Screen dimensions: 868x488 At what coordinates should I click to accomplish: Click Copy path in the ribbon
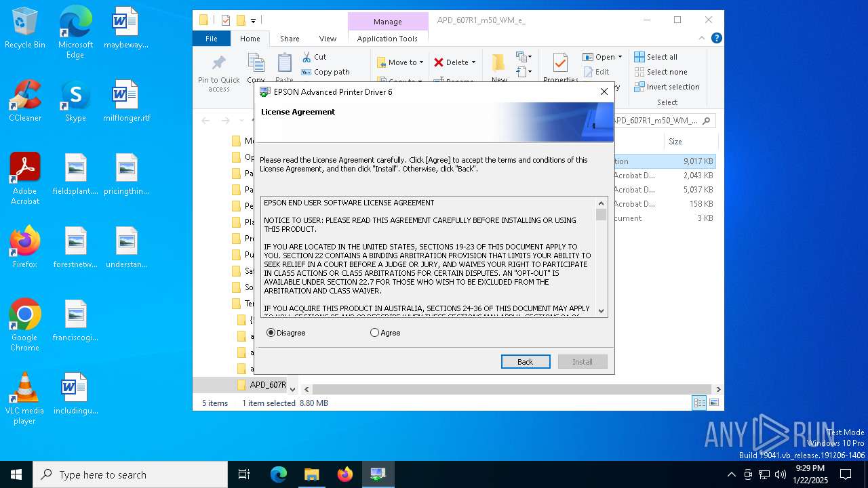click(326, 72)
